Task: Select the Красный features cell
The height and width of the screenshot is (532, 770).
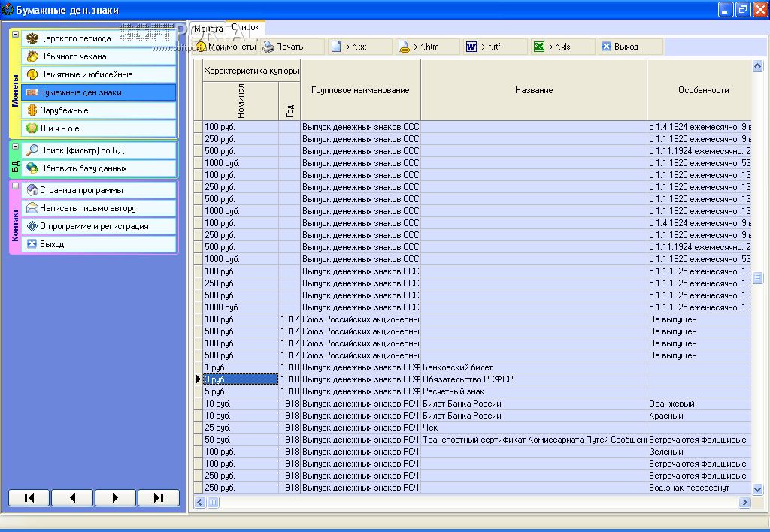Action: [700, 416]
